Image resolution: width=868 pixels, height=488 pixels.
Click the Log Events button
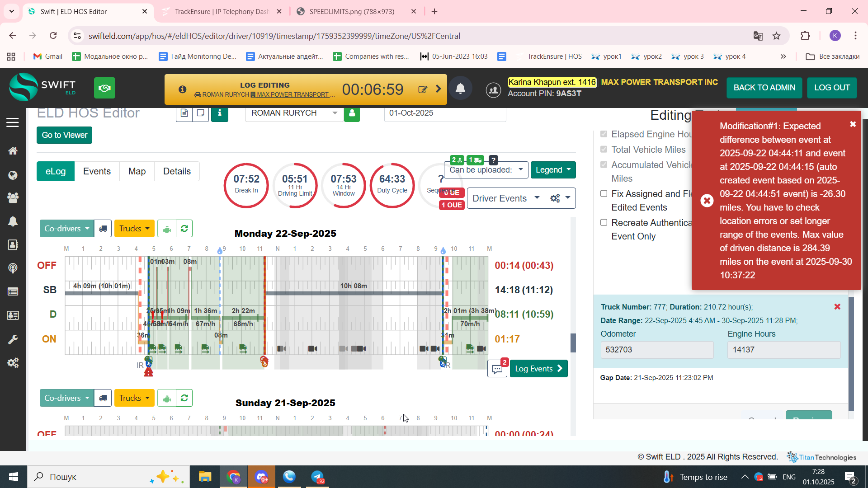click(x=538, y=369)
